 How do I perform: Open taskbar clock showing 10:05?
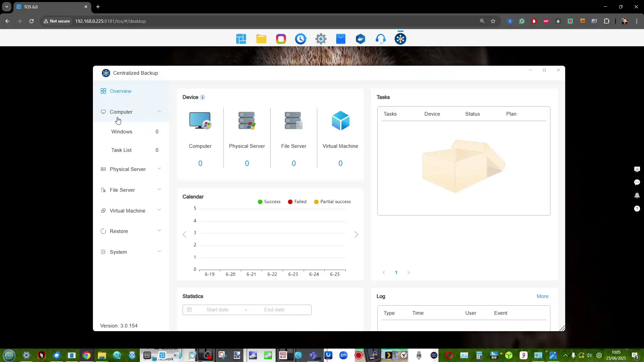tap(616, 355)
